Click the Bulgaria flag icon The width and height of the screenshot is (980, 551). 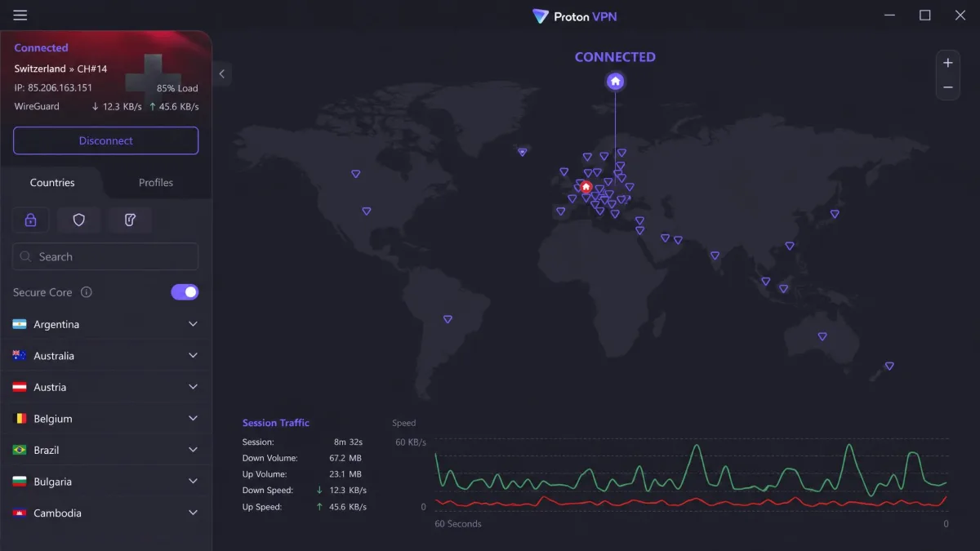[x=20, y=482]
